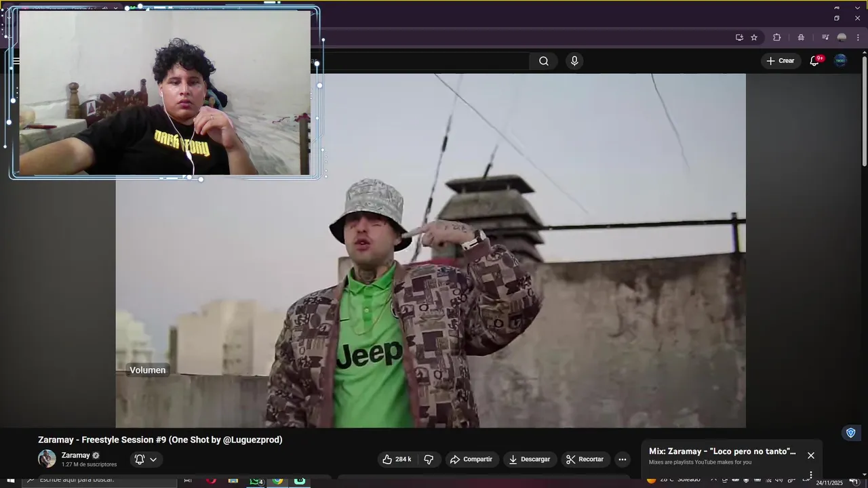Click the blue shield icon above Mix panel

click(x=850, y=432)
